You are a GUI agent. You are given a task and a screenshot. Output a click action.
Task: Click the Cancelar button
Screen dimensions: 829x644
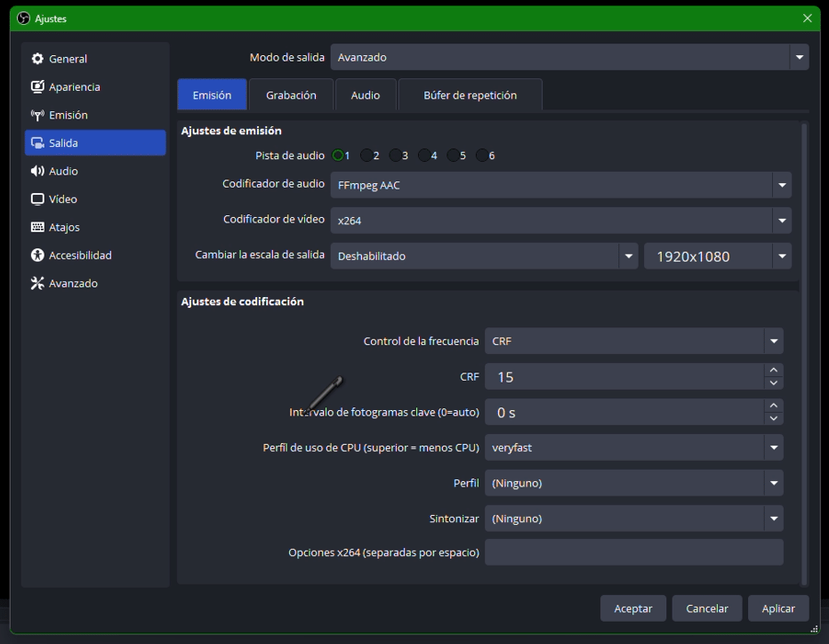pyautogui.click(x=707, y=608)
